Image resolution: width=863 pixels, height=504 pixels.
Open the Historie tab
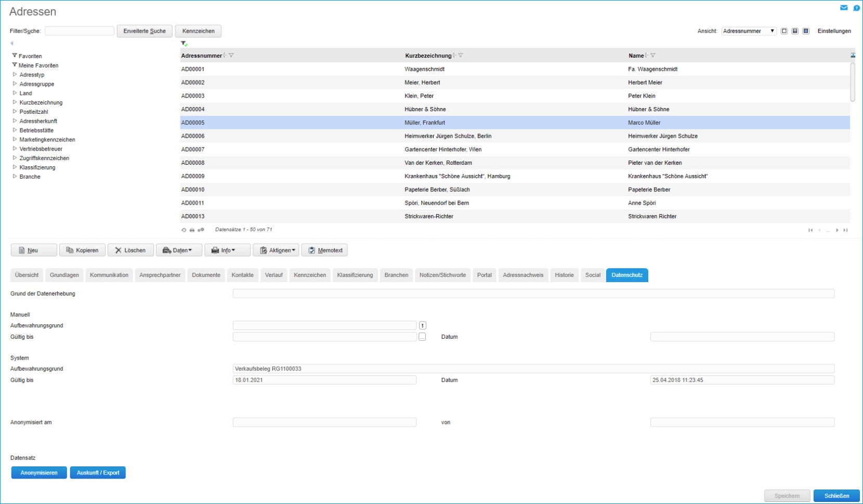564,275
